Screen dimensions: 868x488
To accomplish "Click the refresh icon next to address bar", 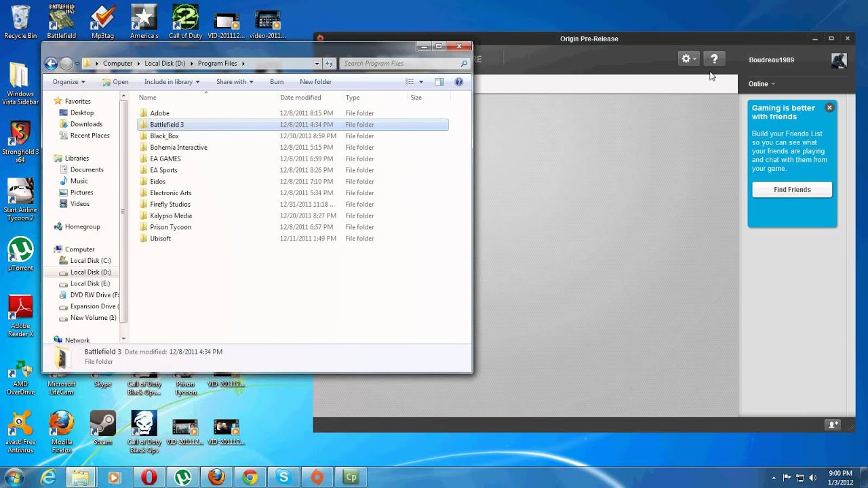I will click(x=329, y=64).
